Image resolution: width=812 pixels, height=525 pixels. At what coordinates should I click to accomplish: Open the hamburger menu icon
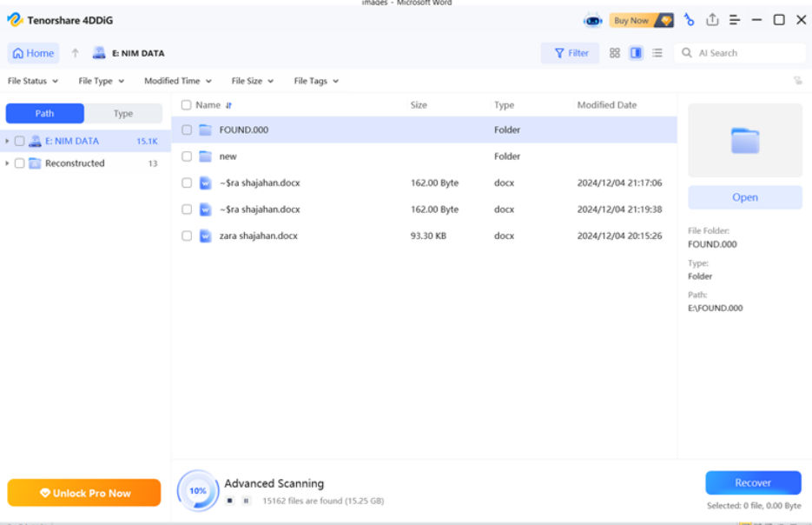[x=735, y=20]
